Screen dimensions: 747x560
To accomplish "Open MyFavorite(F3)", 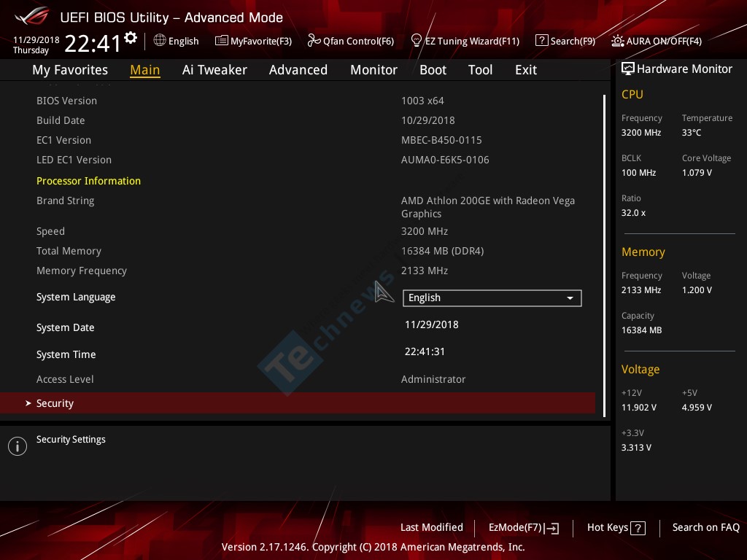I will pos(253,41).
